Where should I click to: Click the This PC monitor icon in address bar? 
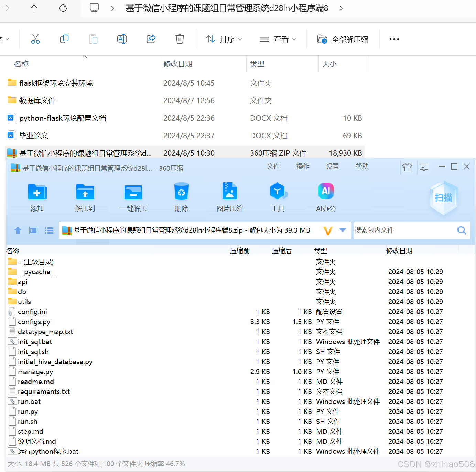tap(94, 8)
